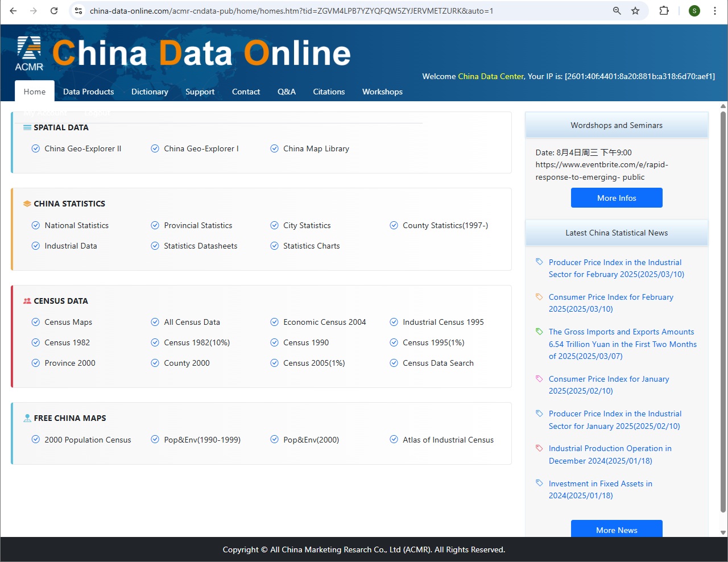Open the Data Products menu
The image size is (728, 562).
88,92
